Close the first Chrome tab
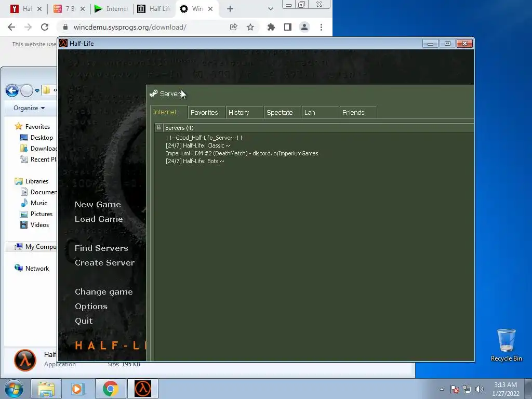 point(39,9)
